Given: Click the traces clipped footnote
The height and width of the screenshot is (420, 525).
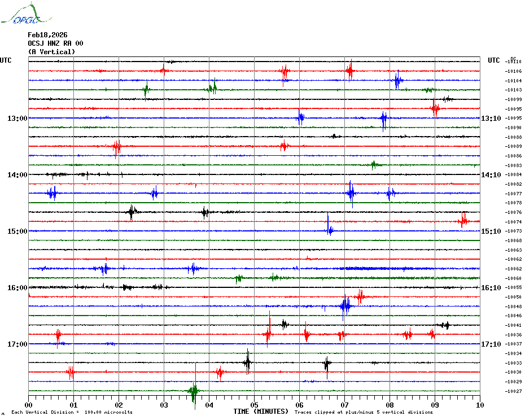Looking at the screenshot, I should [x=364, y=412].
